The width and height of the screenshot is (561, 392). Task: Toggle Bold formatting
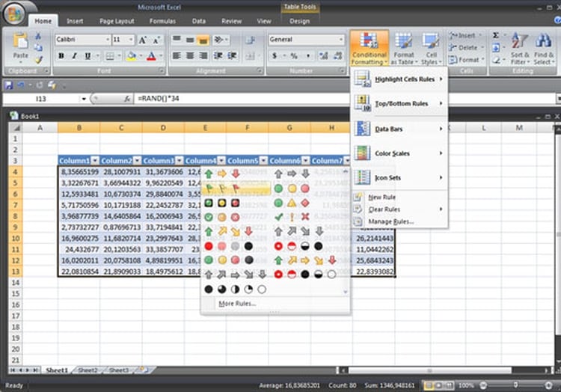coord(61,56)
